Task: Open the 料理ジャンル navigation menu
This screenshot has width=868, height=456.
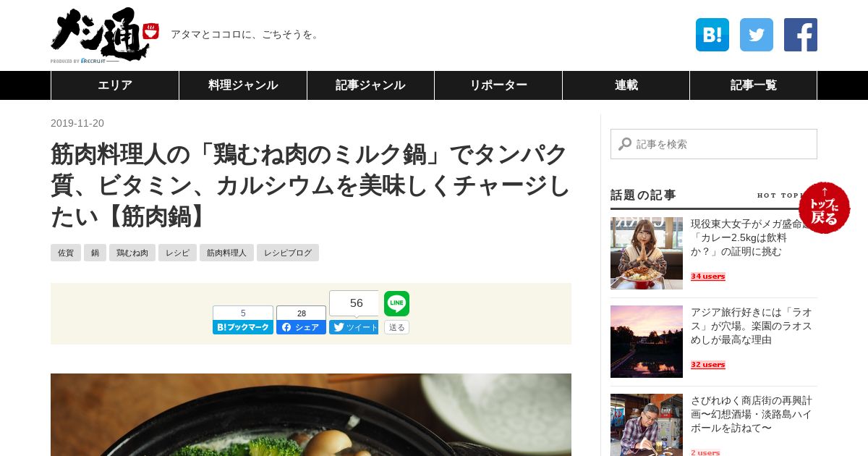Action: tap(243, 85)
